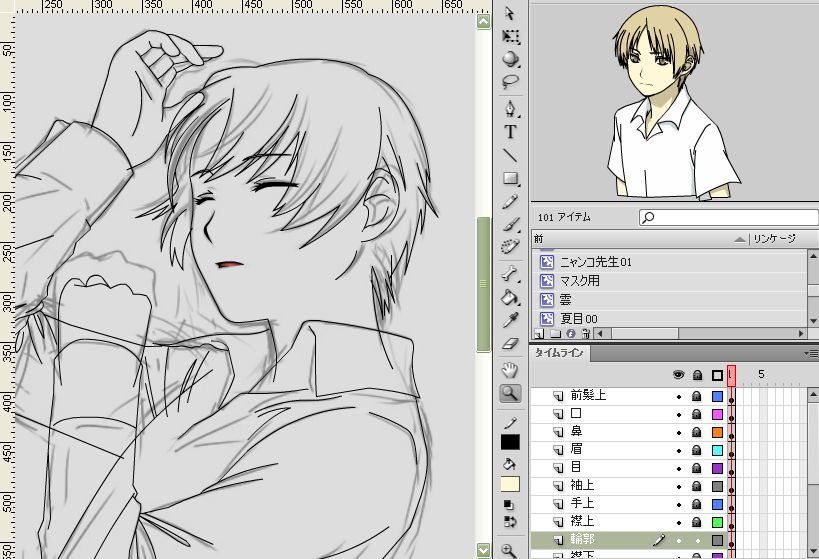The height and width of the screenshot is (559, 819).
Task: Click the keyframe of 目 layer
Action: click(x=731, y=471)
